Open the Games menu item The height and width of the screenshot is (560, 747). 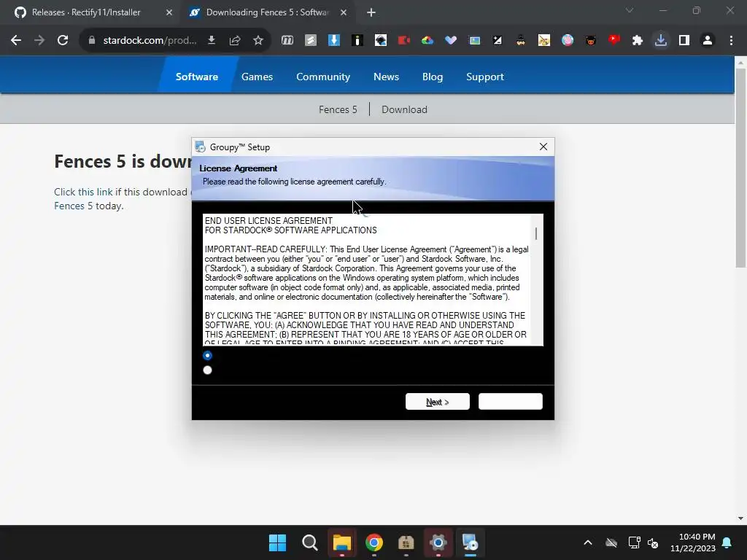(x=257, y=77)
